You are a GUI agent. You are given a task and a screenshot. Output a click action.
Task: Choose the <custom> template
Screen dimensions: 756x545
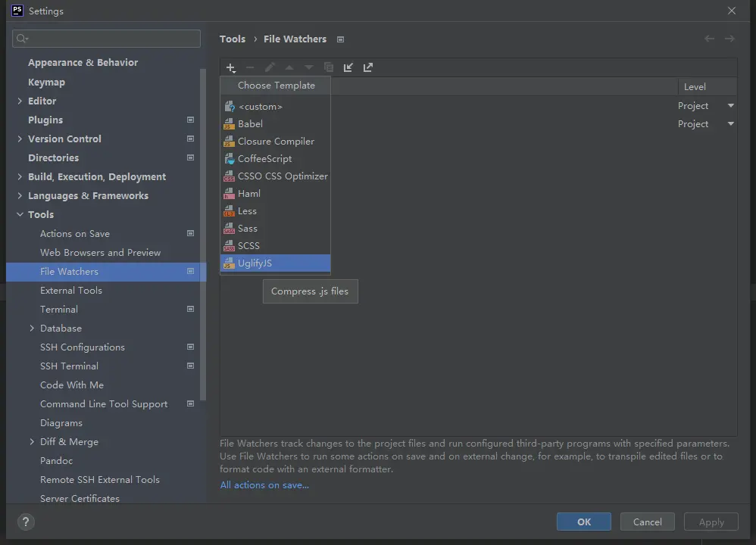click(x=275, y=107)
